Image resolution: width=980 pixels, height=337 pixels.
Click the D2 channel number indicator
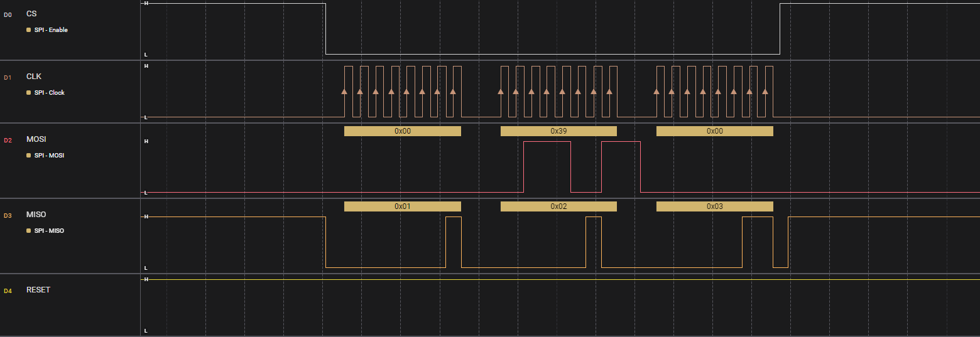point(8,140)
